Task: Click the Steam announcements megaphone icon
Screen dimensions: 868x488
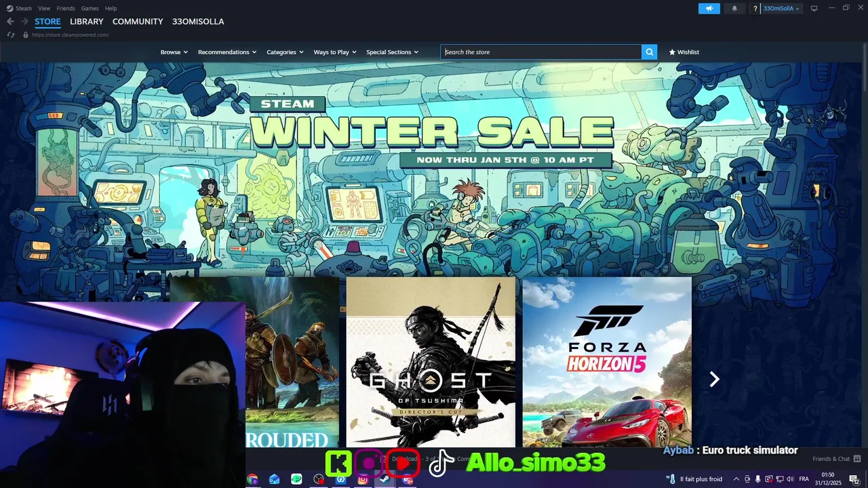Action: [x=709, y=9]
